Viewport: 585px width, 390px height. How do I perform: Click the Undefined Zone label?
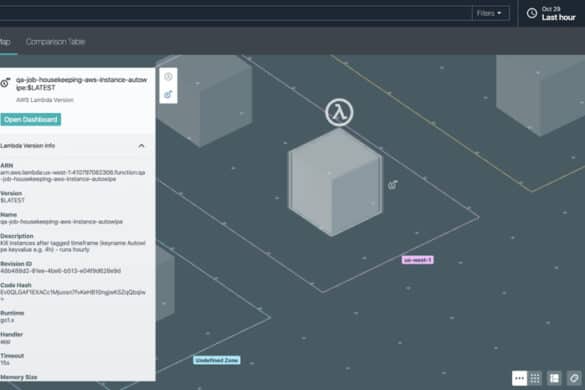pyautogui.click(x=217, y=360)
